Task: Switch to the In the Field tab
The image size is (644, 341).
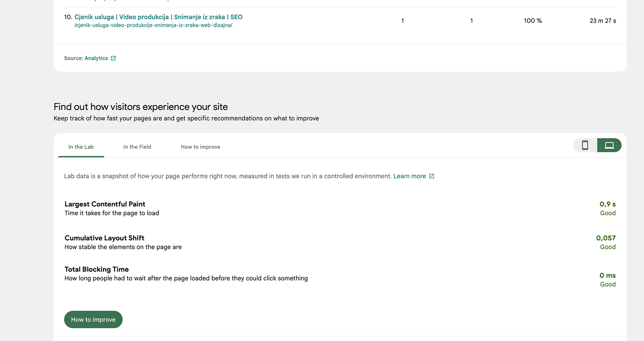Action: 137,147
